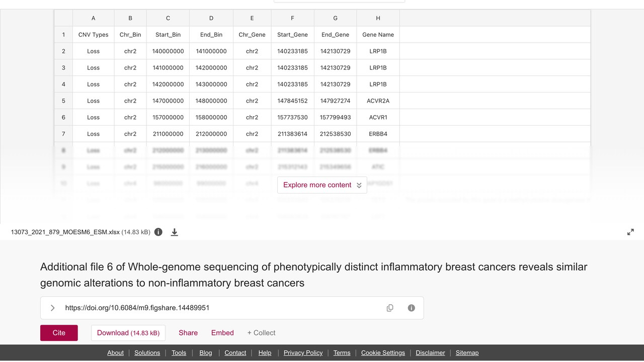
Task: Copy the DOI link with the copy icon
Action: click(390, 308)
